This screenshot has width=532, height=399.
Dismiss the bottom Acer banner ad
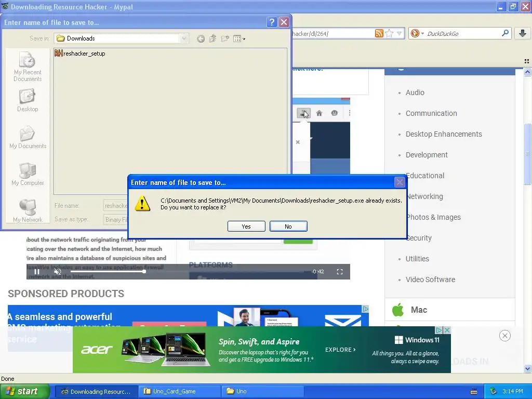[x=505, y=336]
